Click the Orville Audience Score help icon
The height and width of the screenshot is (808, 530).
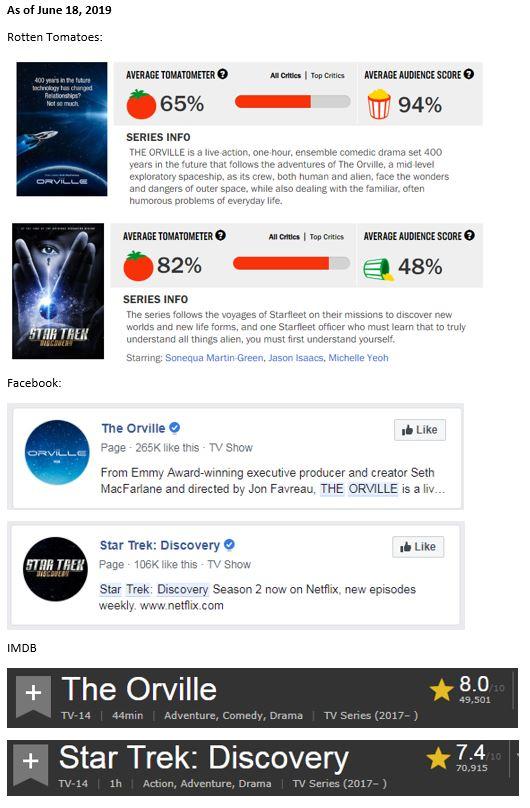tap(468, 74)
